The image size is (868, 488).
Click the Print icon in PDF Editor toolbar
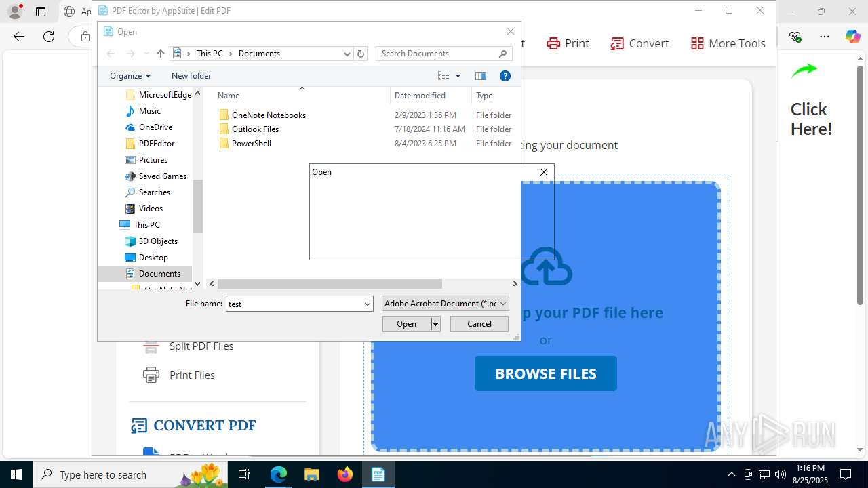click(x=554, y=43)
